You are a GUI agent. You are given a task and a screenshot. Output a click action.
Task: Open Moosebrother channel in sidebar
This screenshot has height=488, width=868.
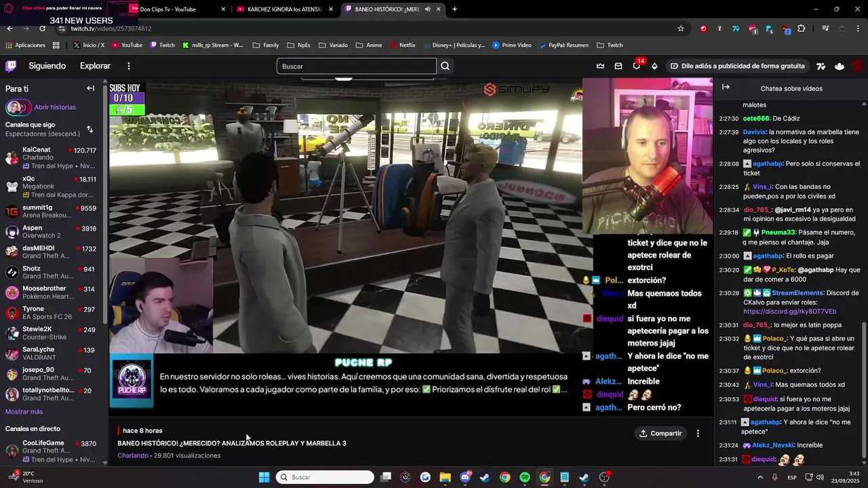tap(51, 292)
